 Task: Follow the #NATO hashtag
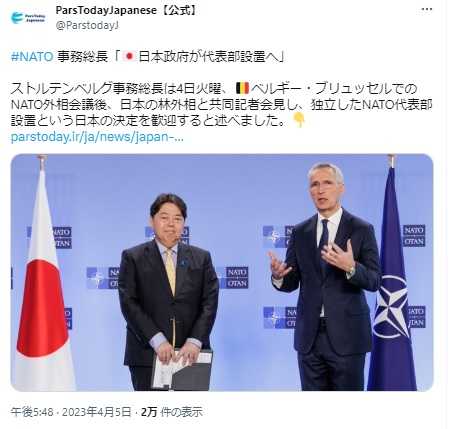(32, 57)
